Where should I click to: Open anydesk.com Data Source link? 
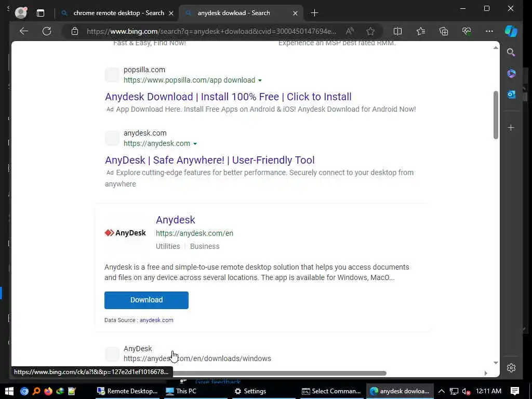156,320
